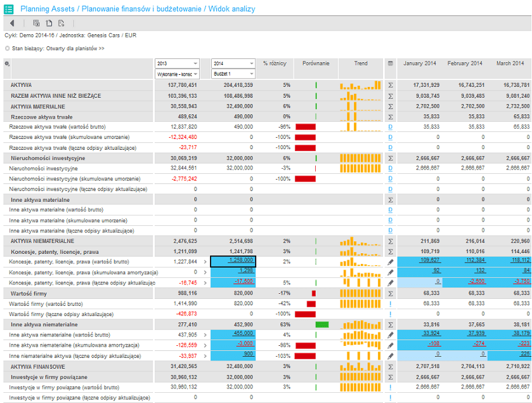Click the table export icon in the toolbar
The image size is (532, 403).
click(x=36, y=23)
